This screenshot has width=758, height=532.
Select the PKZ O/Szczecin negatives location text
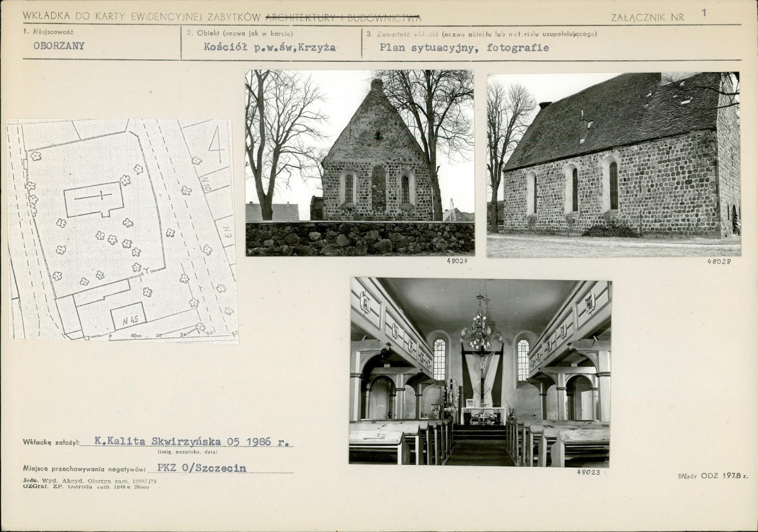(201, 469)
